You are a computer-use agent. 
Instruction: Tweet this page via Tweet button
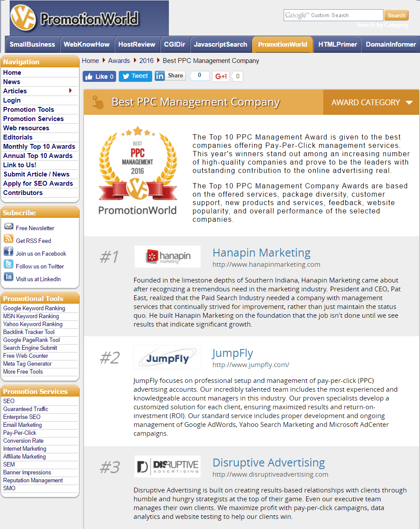[135, 76]
